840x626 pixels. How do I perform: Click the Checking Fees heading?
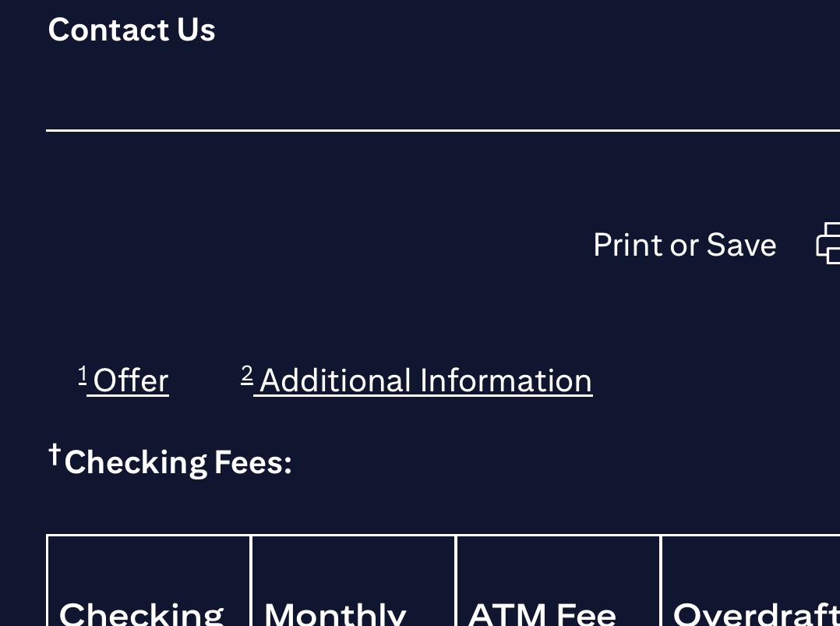(x=178, y=462)
